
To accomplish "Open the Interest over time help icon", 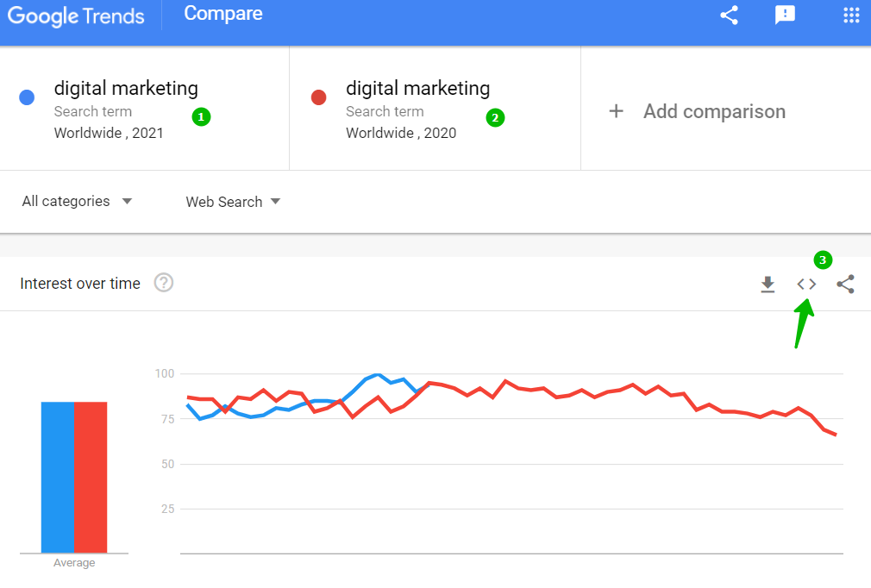I will pos(164,283).
